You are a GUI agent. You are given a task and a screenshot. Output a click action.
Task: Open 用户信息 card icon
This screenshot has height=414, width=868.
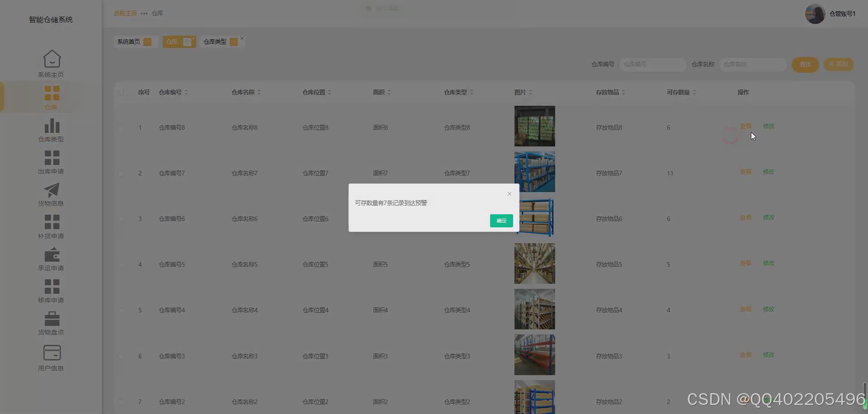point(52,353)
